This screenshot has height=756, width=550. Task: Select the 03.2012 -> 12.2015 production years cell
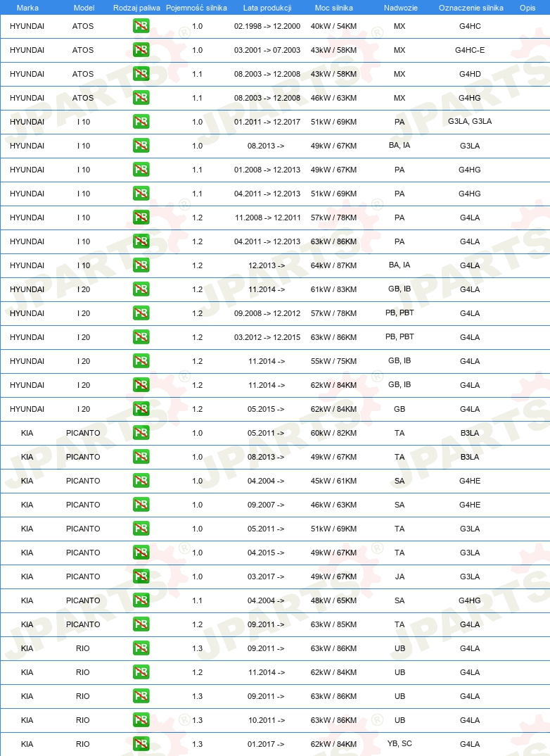(x=267, y=337)
